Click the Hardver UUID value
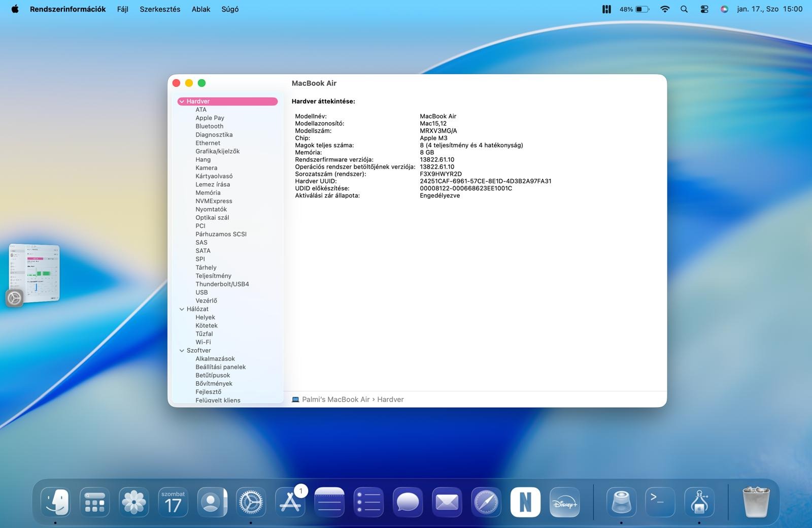The width and height of the screenshot is (812, 528). coord(485,181)
